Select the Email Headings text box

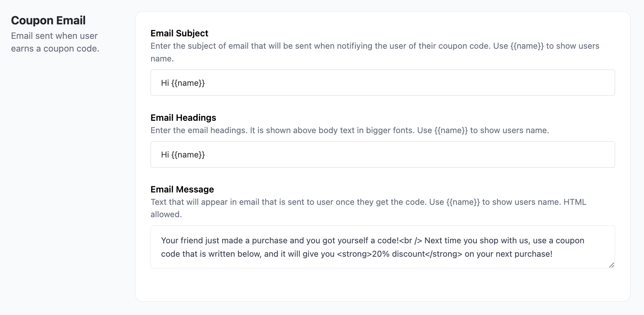pos(382,154)
